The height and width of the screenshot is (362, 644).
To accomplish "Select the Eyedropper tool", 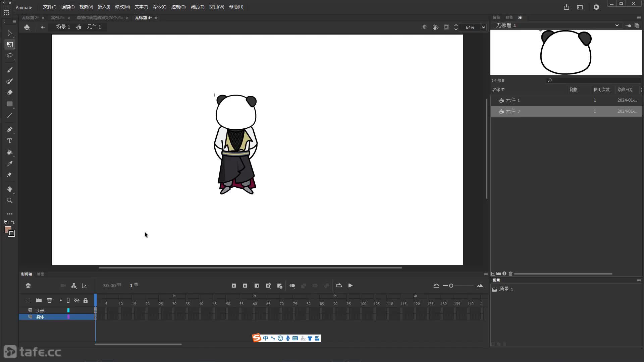I will (x=10, y=164).
